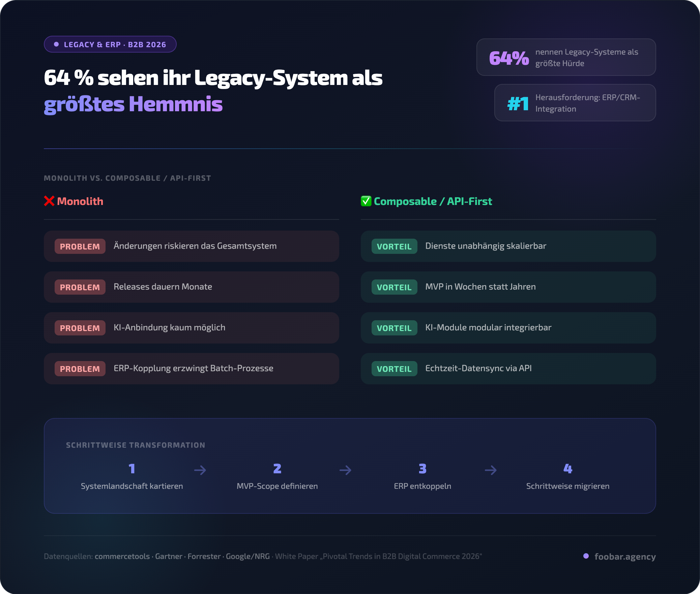700x594 pixels.
Task: Click the purple dot in Legacy & ERP badge
Action: [56, 44]
